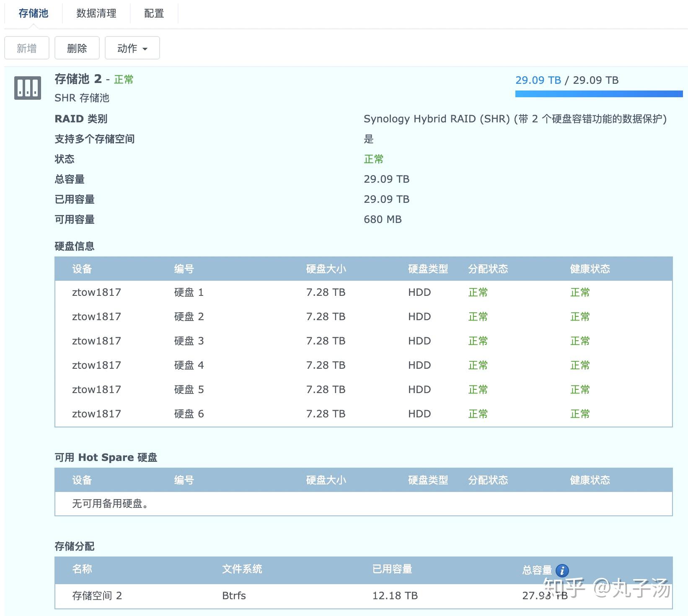Click the ztow1817 device name in first row
This screenshot has height=616, width=688.
96,292
